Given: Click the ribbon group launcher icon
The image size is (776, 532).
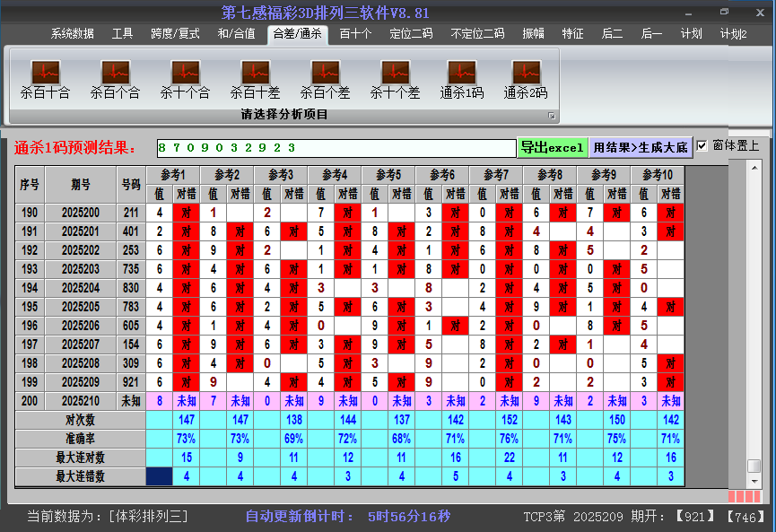Looking at the screenshot, I should [x=552, y=116].
